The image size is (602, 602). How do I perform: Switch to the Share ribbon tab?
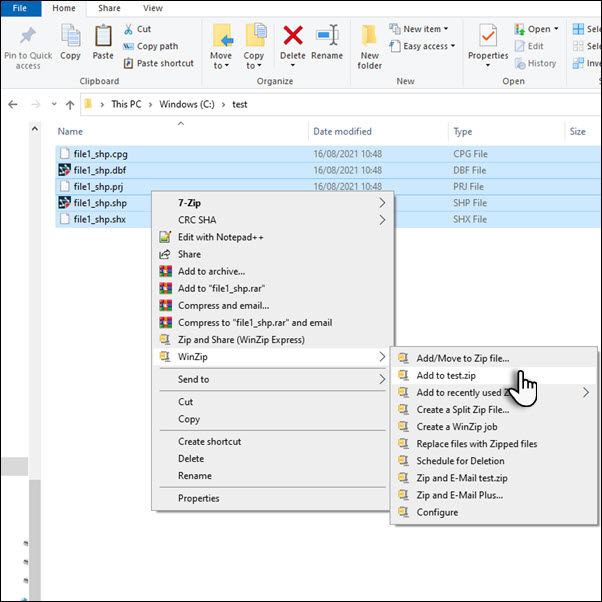[109, 8]
